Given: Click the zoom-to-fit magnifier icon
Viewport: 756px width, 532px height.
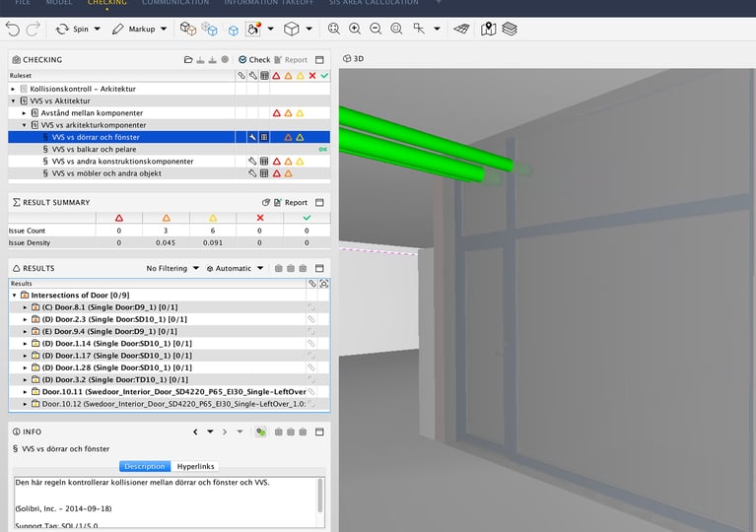Looking at the screenshot, I should coord(333,29).
